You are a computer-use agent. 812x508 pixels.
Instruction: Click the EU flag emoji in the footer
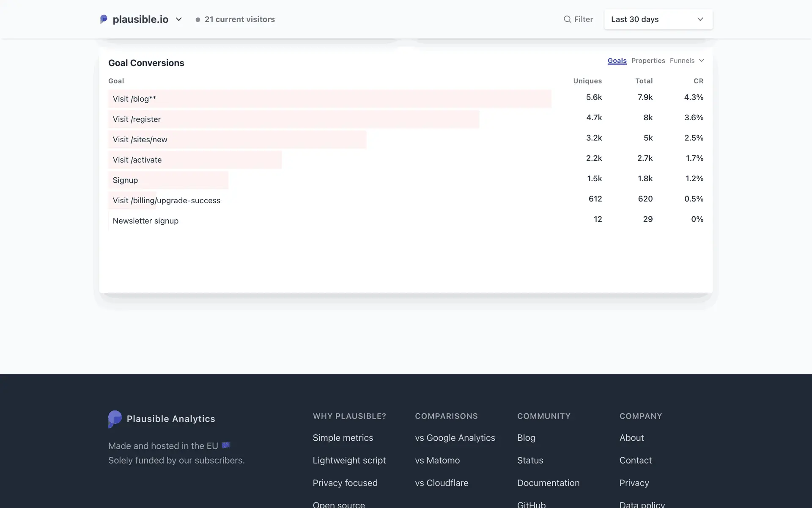click(226, 445)
